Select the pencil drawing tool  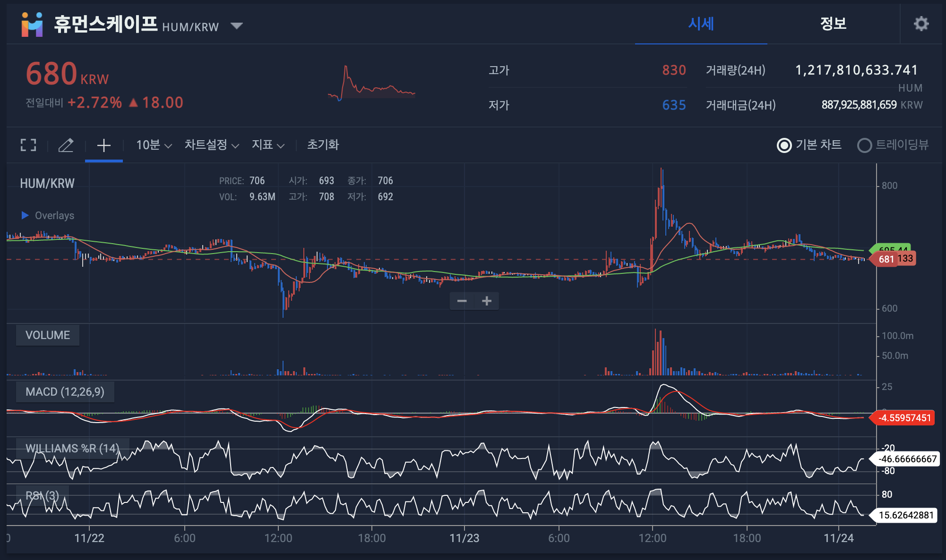66,145
